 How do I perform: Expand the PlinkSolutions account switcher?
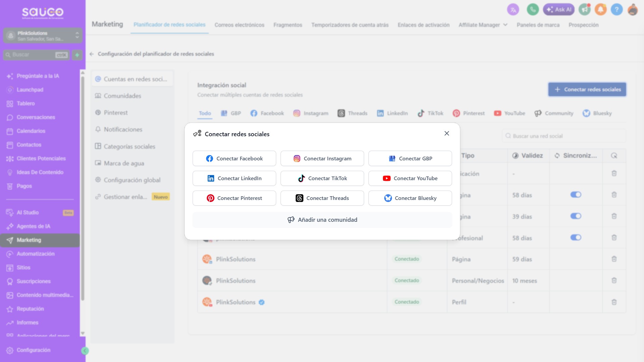43,36
